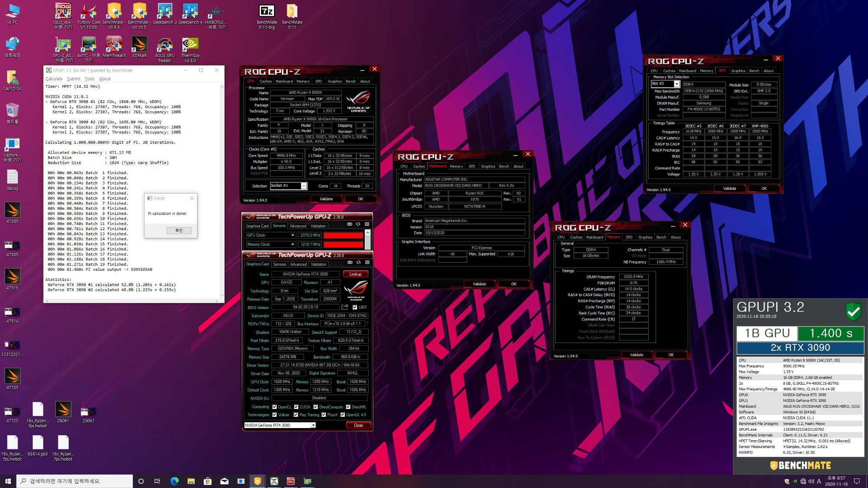Open the AsrTC shortcut on the desktop
The image size is (868, 488).
[x=89, y=49]
